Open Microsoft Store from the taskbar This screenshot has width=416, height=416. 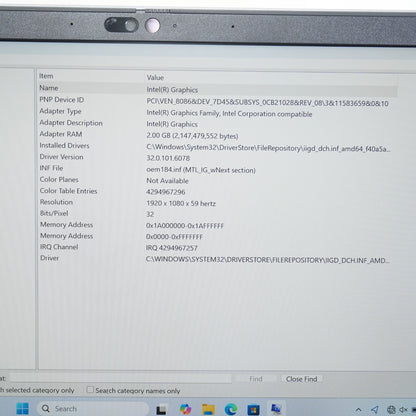tap(253, 409)
